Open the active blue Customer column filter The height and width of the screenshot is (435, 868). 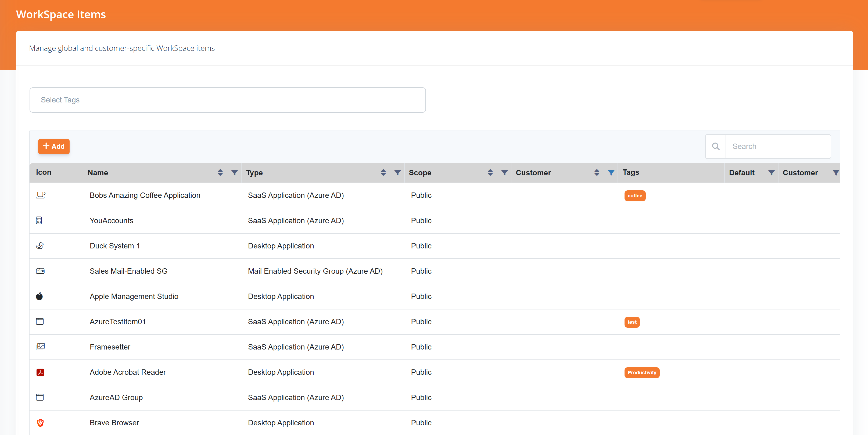(611, 173)
